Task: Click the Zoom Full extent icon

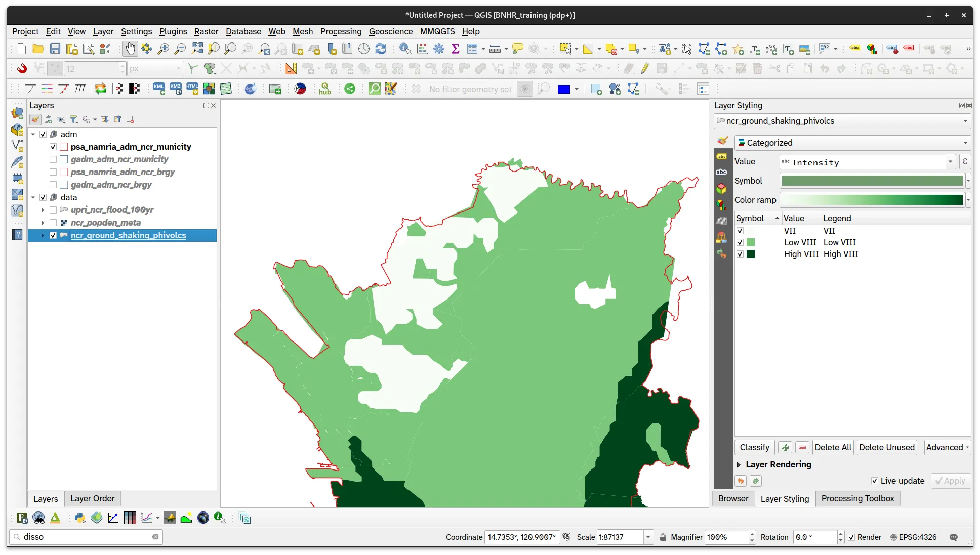Action: point(197,49)
